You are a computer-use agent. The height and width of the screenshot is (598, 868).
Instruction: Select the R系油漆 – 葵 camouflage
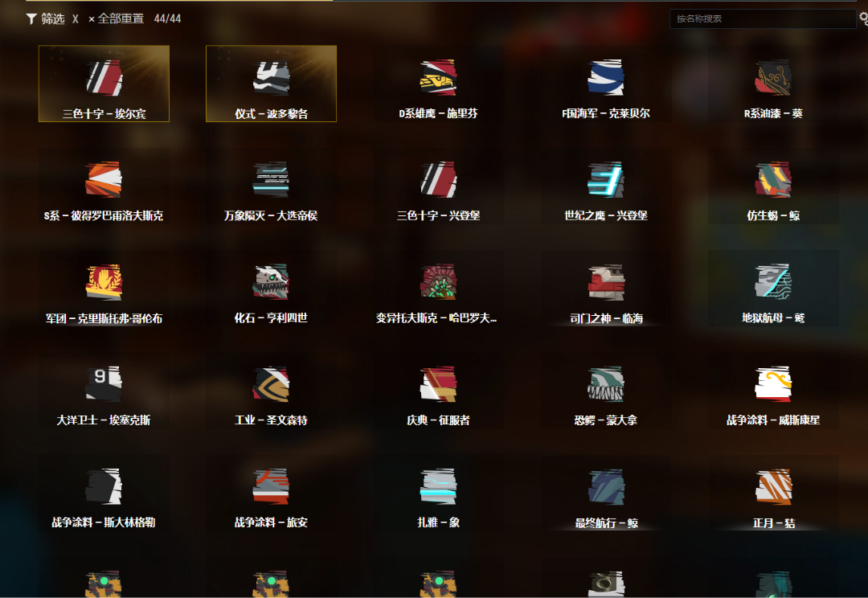[x=773, y=84]
